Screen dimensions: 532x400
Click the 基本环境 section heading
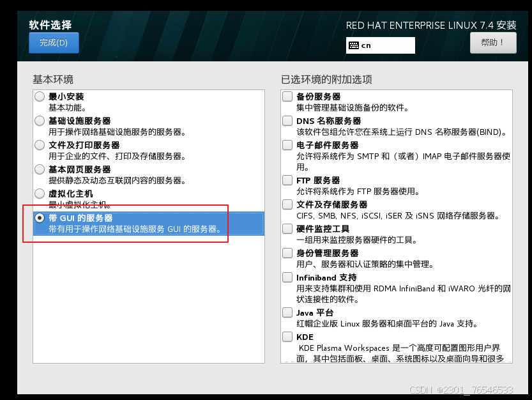pyautogui.click(x=53, y=79)
